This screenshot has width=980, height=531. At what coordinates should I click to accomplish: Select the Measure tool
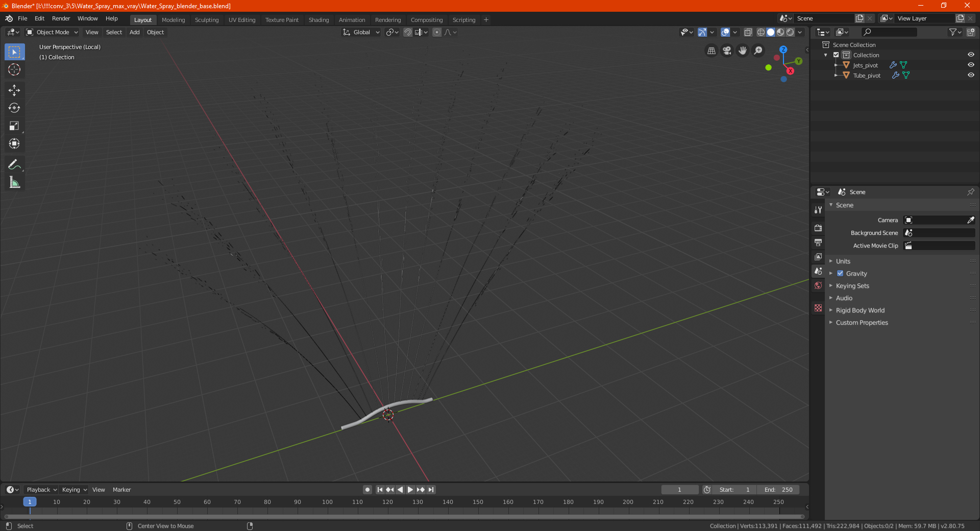point(14,182)
